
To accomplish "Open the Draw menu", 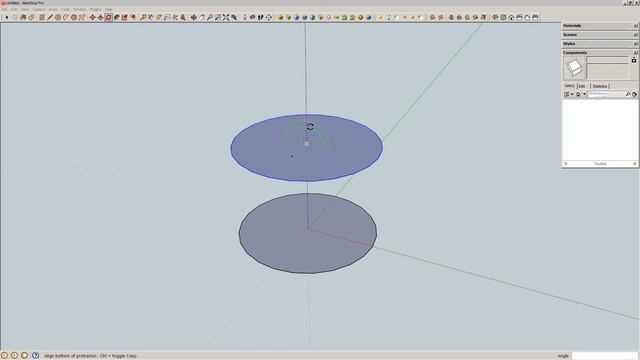I will pos(53,9).
